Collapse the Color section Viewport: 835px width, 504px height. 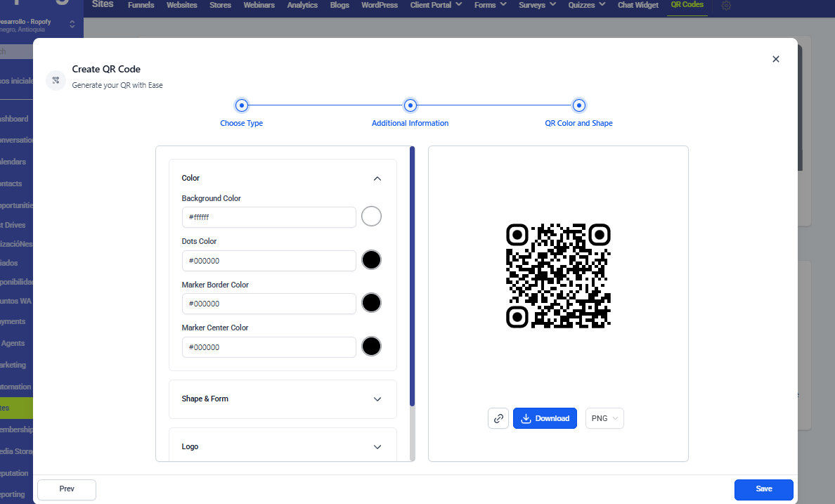[377, 179]
